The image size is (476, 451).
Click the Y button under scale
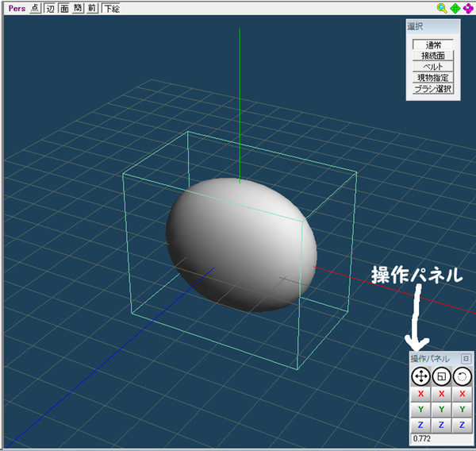[x=441, y=410]
